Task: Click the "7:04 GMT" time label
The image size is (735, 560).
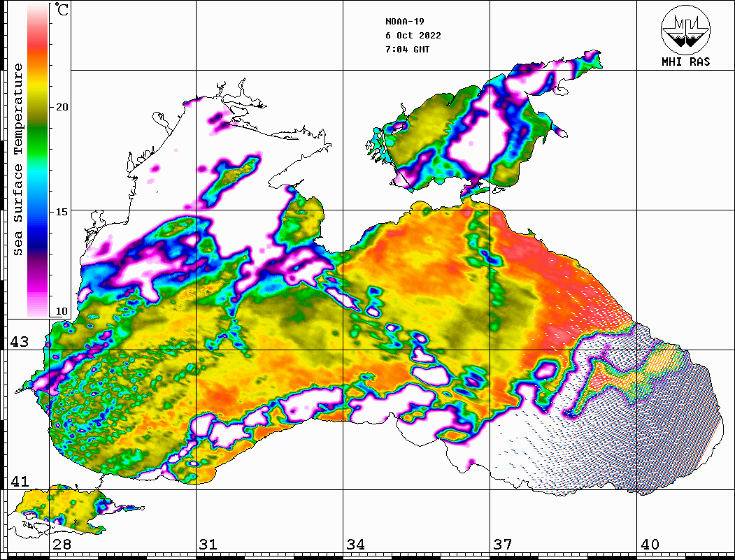Action: click(408, 50)
